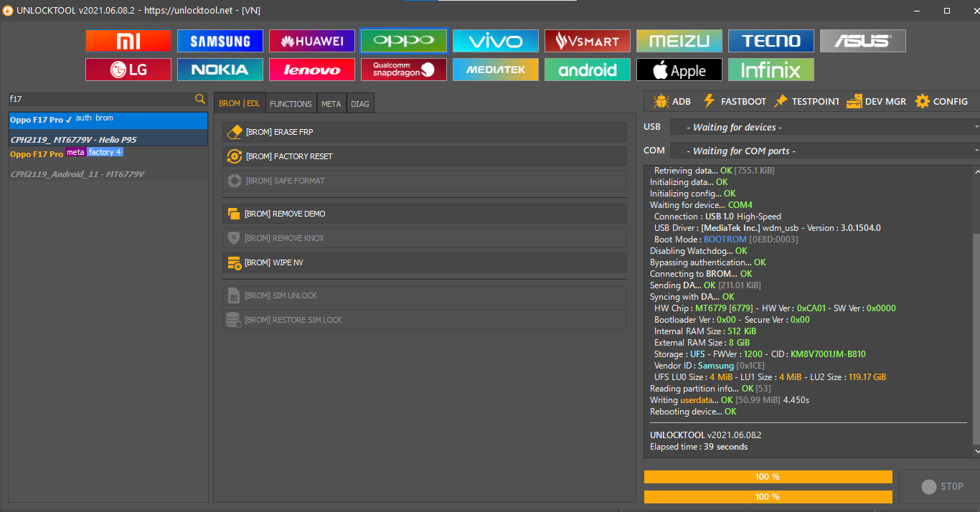The height and width of the screenshot is (512, 980).
Task: Open CONFIG settings
Action: click(942, 101)
